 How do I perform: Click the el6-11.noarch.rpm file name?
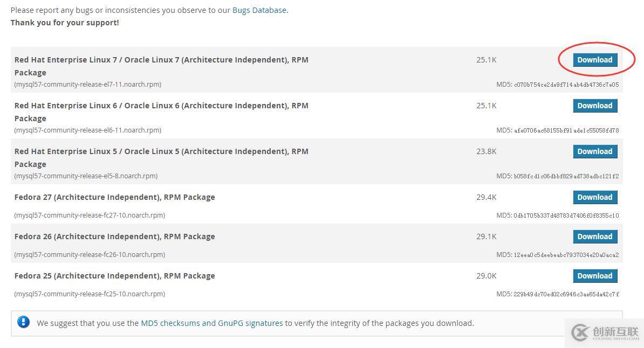coord(88,130)
